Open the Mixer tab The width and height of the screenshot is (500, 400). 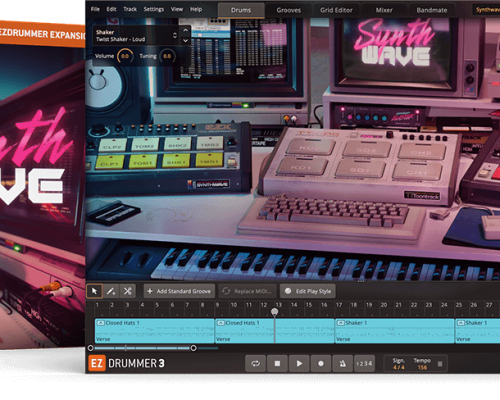(x=384, y=10)
